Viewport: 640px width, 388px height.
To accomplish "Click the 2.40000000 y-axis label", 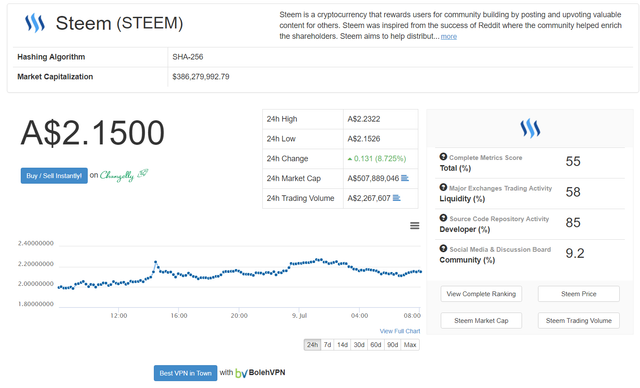I will point(36,243).
